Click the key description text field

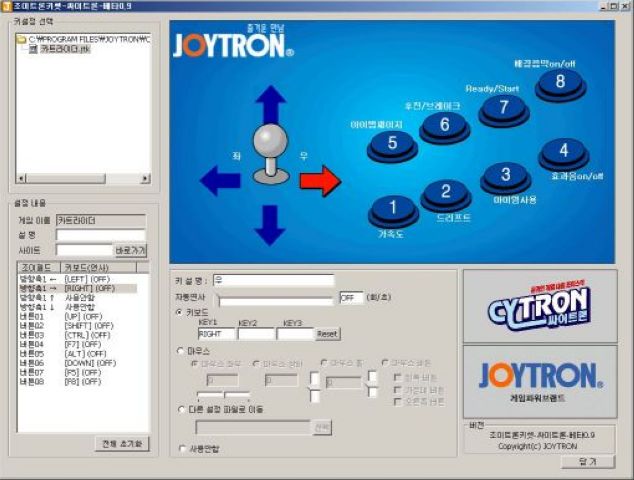click(274, 280)
